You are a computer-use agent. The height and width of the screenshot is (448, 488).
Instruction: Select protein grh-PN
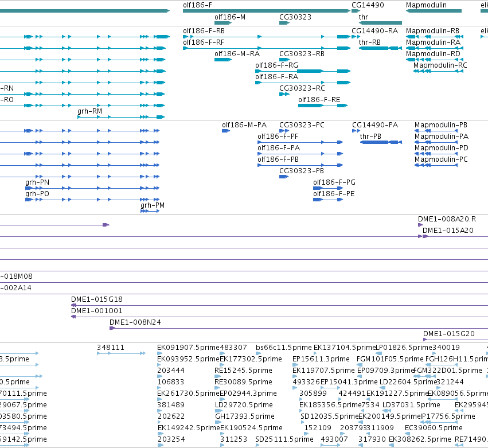92,188
